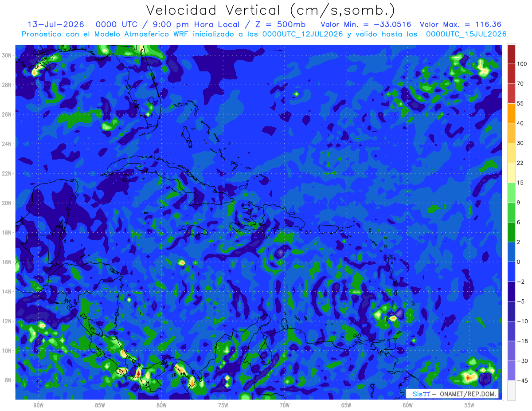Click the dark red colorbar segment above 100

coord(511,54)
